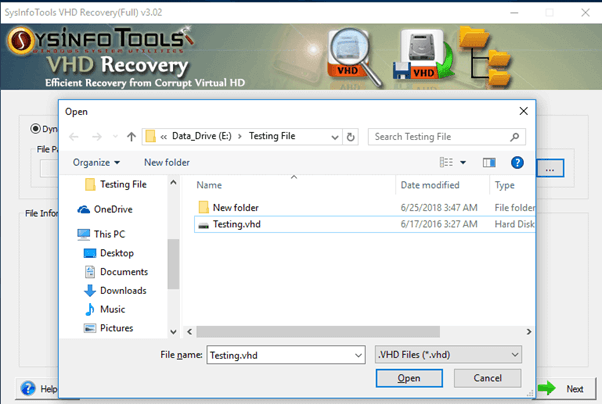Image resolution: width=602 pixels, height=404 pixels.
Task: Click the folder tree icon in banner
Action: click(x=486, y=56)
